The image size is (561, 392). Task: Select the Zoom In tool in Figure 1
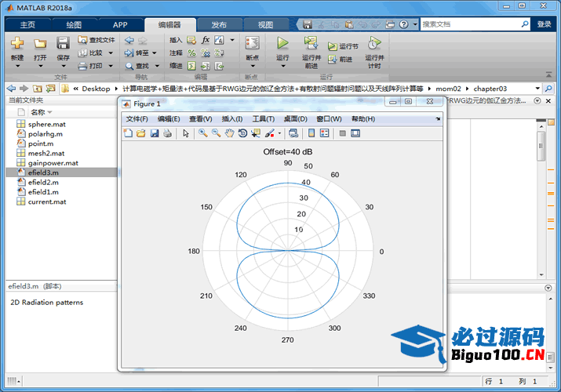203,133
